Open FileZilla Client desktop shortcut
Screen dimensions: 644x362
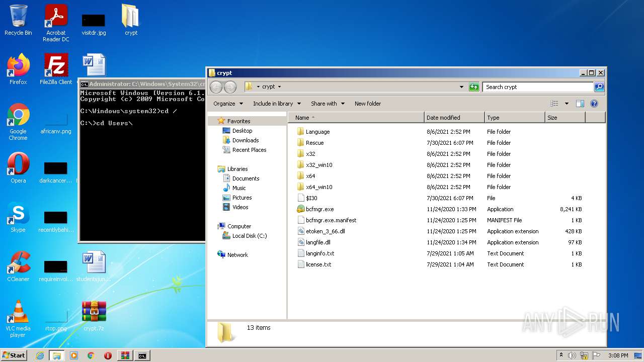pos(56,69)
